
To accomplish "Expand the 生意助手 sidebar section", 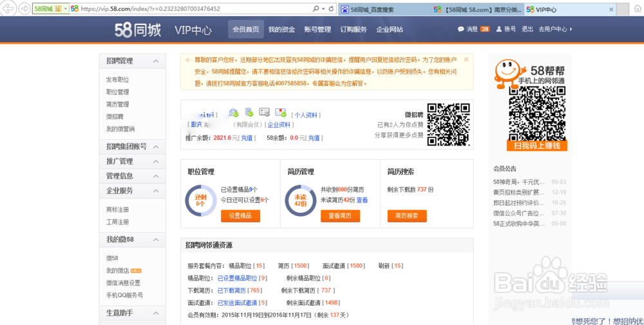I will 156,313.
